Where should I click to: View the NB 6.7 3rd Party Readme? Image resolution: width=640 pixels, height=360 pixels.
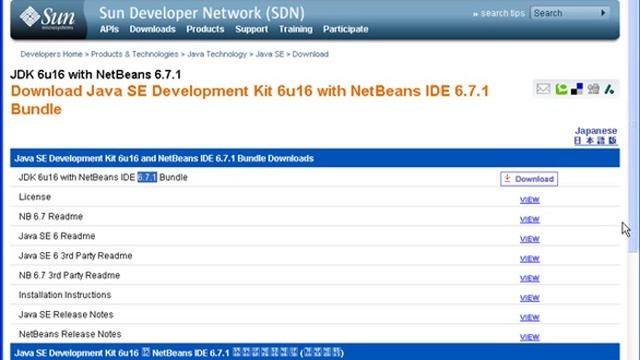[529, 278]
